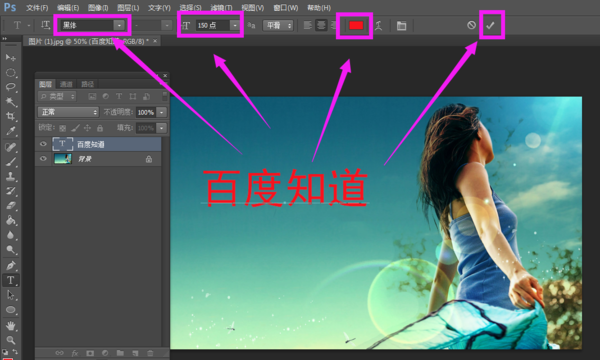
Task: Toggle lock image pixels
Action: (75, 128)
